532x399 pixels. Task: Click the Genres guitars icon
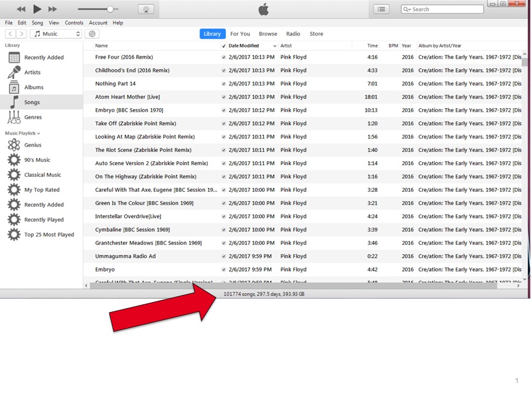[14, 117]
